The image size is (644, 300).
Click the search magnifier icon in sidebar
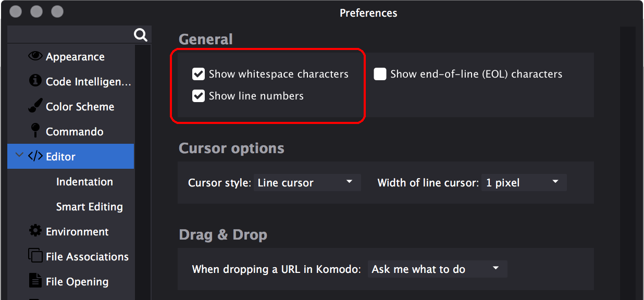click(141, 35)
